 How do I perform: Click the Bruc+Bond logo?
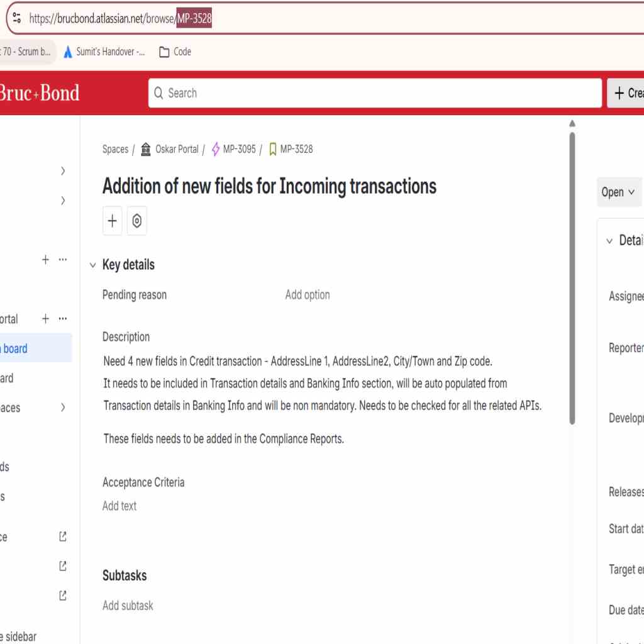pyautogui.click(x=39, y=93)
